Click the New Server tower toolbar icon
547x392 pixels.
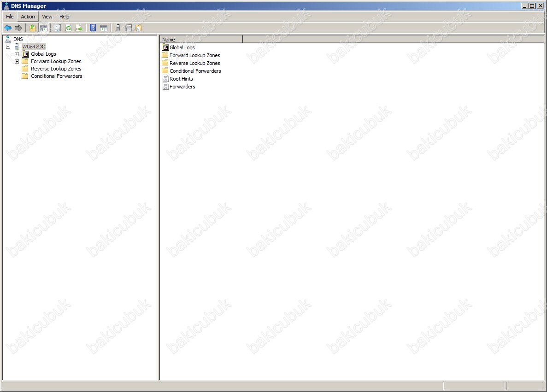pyautogui.click(x=118, y=28)
